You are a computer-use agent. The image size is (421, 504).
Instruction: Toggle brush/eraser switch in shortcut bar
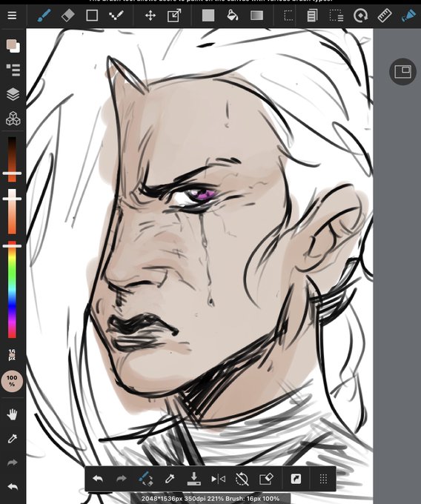pyautogui.click(x=145, y=479)
